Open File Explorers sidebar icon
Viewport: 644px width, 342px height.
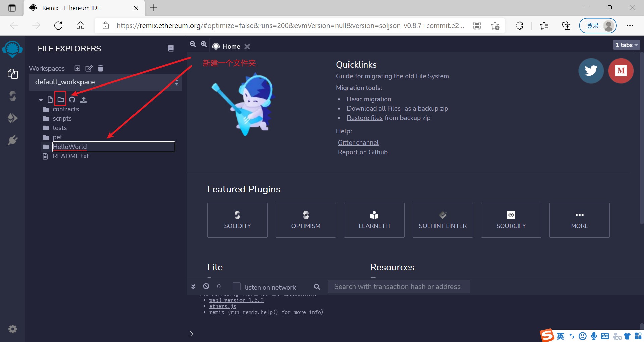click(13, 74)
